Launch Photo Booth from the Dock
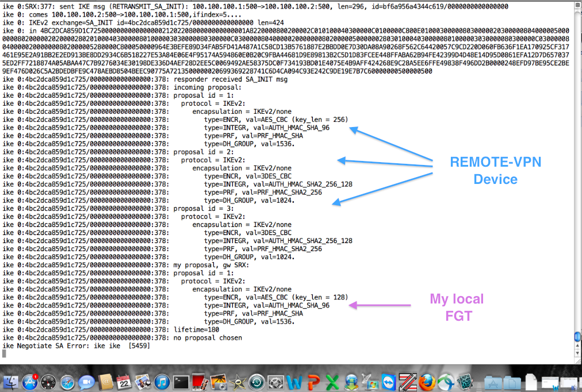Image resolution: width=582 pixels, height=392 pixels. pos(200,382)
